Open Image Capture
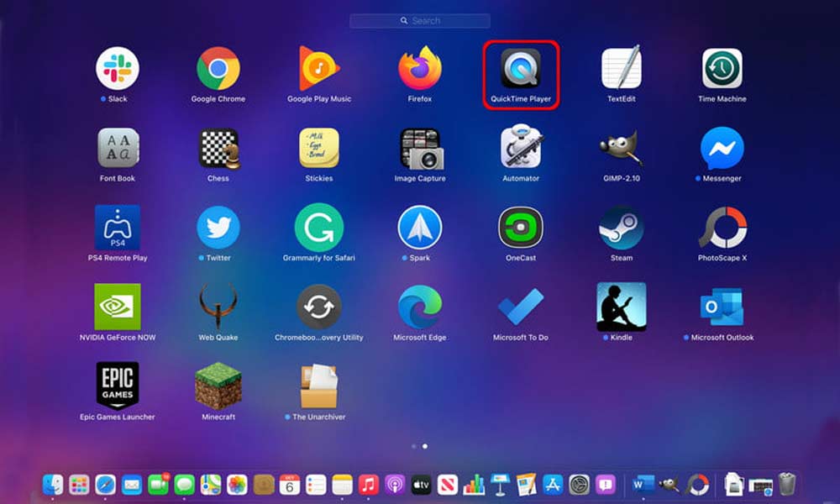Screen dimensions: 840x504 coord(419,151)
